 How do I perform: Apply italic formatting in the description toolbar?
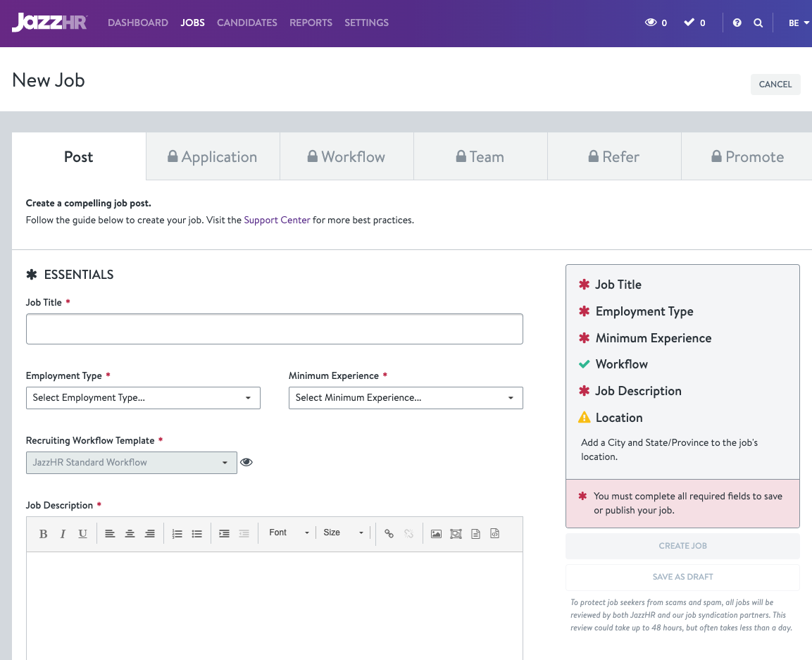pyautogui.click(x=63, y=534)
